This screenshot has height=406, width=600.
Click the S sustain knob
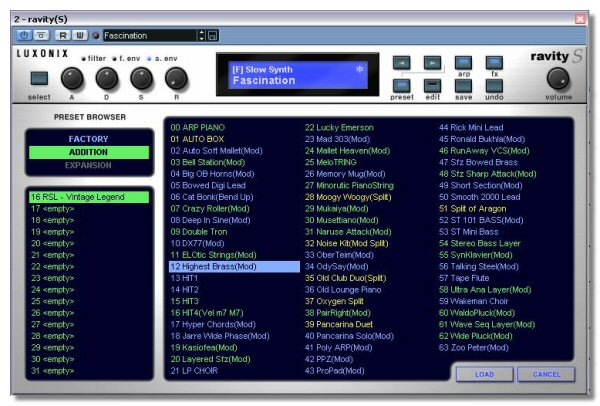[141, 78]
